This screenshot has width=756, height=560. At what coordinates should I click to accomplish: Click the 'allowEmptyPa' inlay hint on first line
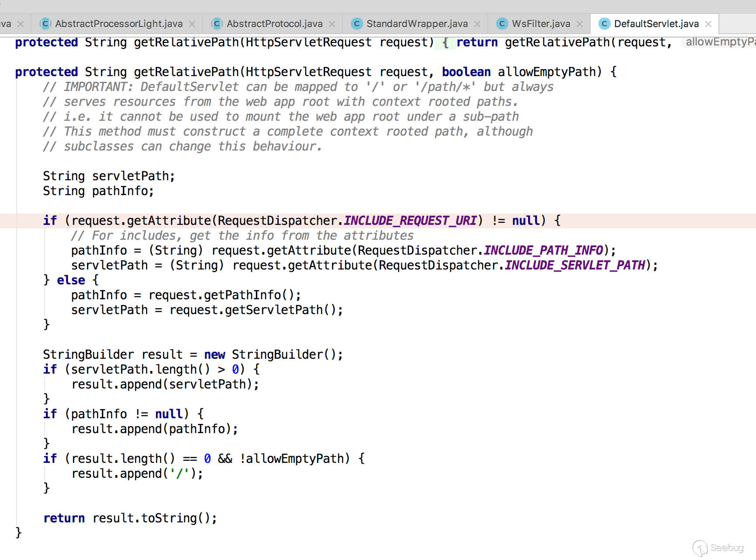[719, 42]
